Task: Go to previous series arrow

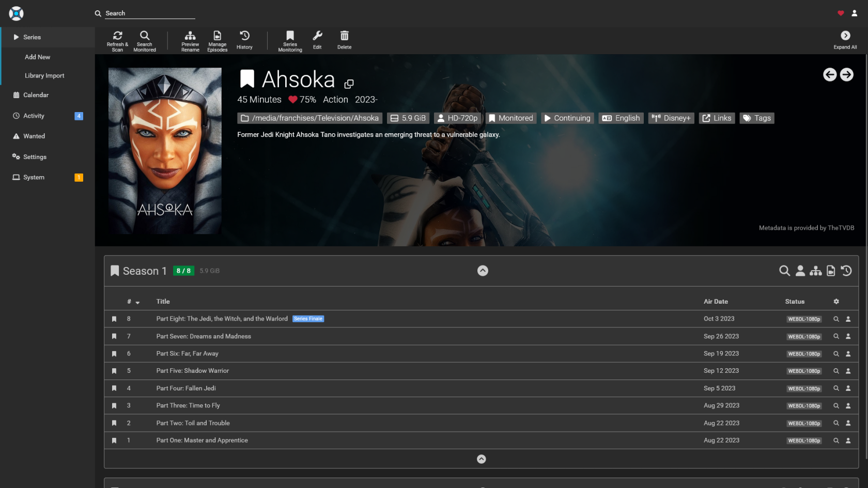Action: 830,75
